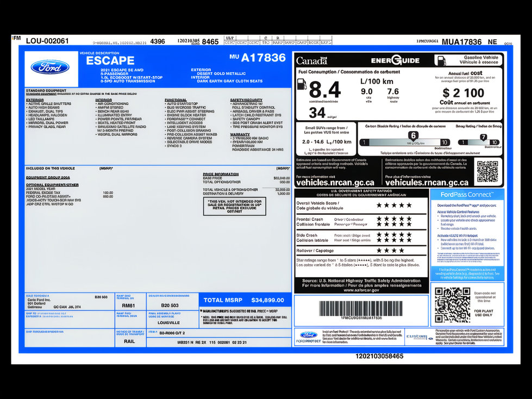
Task: Click the gas pump icon beside Gasoline Vehicle
Action: click(441, 60)
